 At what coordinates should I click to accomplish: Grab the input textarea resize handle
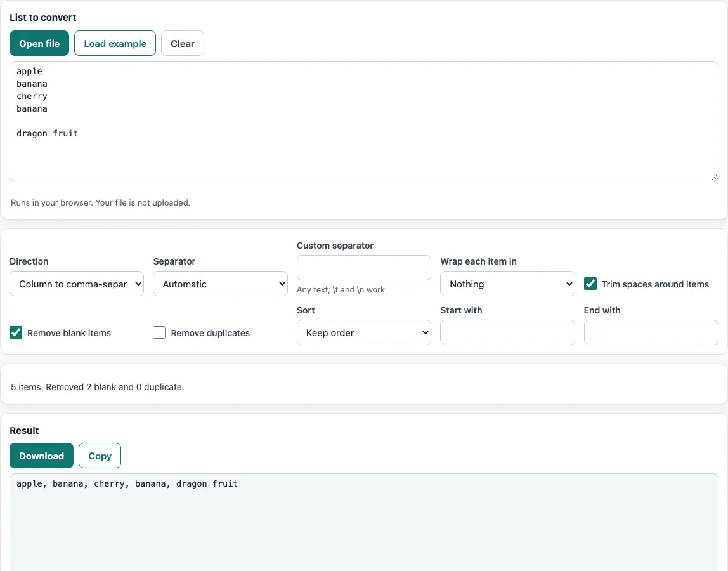click(714, 177)
